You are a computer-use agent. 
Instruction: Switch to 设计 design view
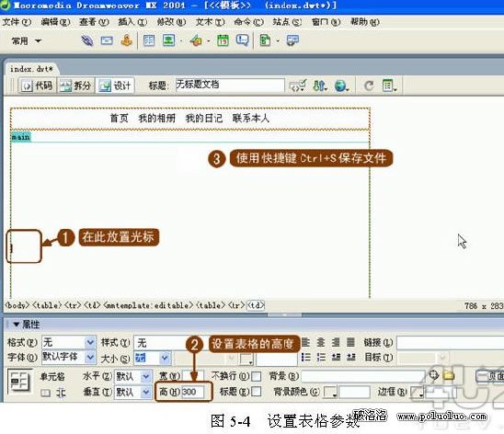115,86
